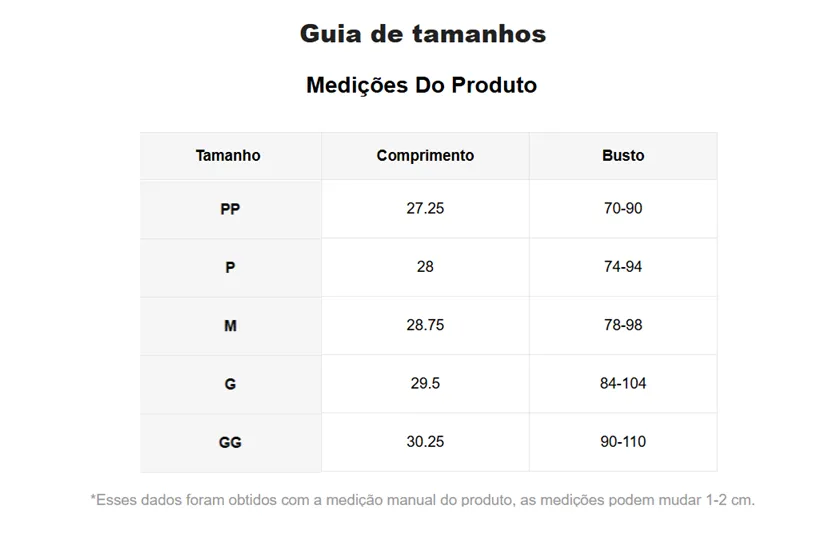
Task: Pick the 29.5 length cell
Action: click(x=425, y=384)
